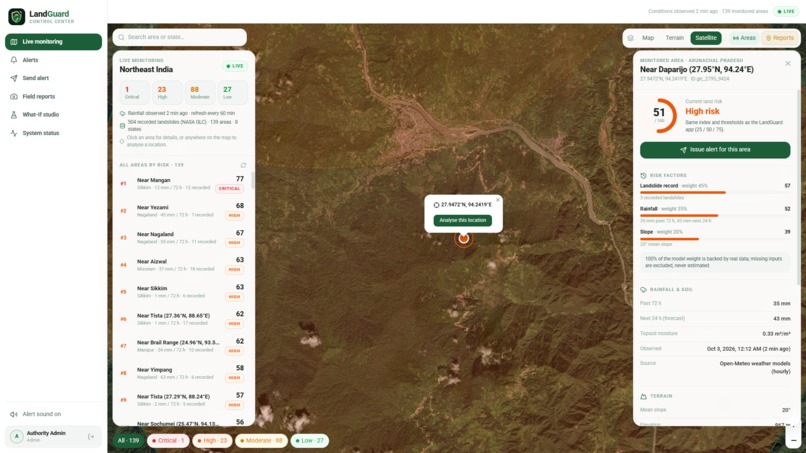The image size is (806, 453).
Task: Toggle the Alert sound on setting
Action: (x=36, y=414)
